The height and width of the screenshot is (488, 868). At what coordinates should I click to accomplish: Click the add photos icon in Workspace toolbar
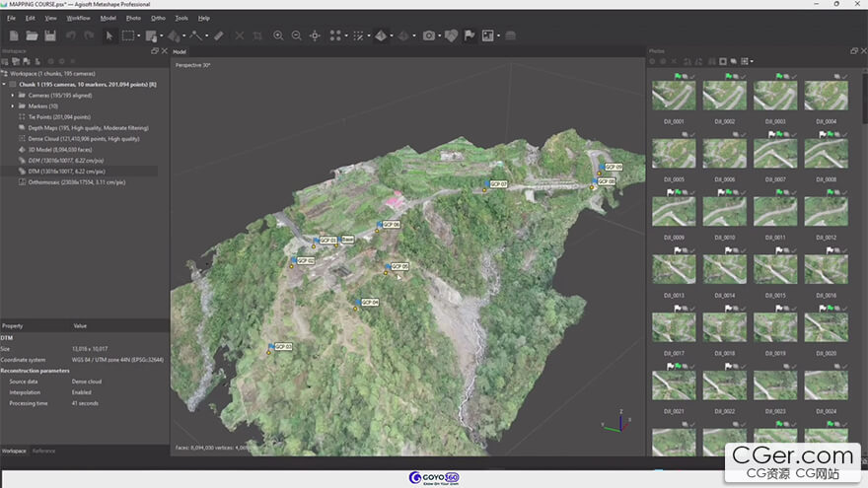tap(16, 61)
